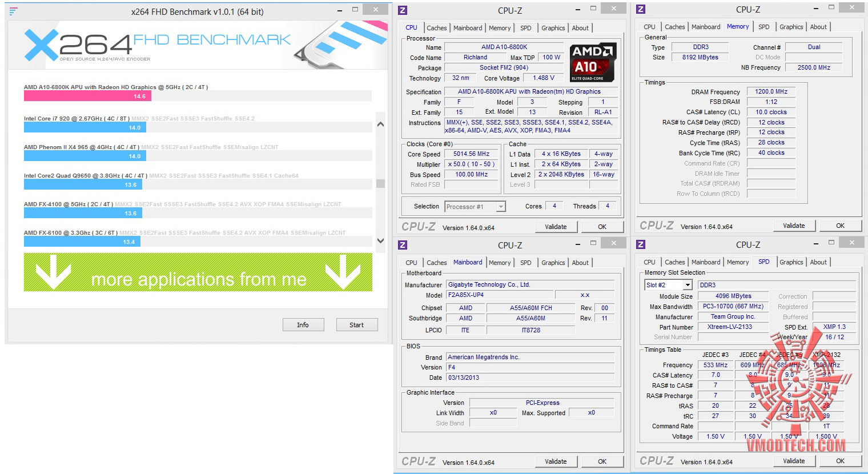Go to the Mainboard tab in the CPU-Z SPD window
Image resolution: width=868 pixels, height=474 pixels.
click(x=706, y=262)
